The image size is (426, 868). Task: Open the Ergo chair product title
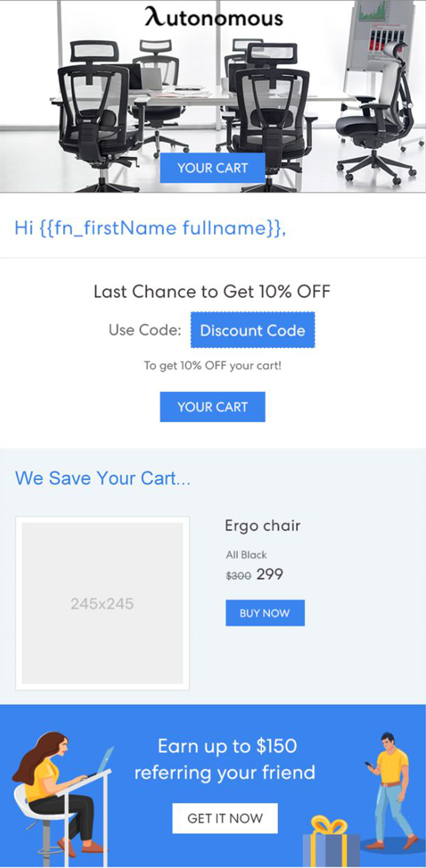pyautogui.click(x=262, y=526)
